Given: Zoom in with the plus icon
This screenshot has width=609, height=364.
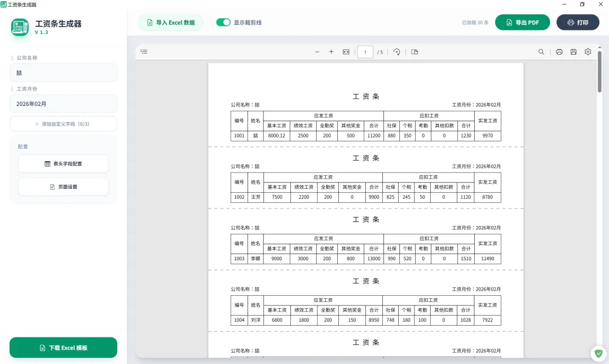Looking at the screenshot, I should [332, 52].
